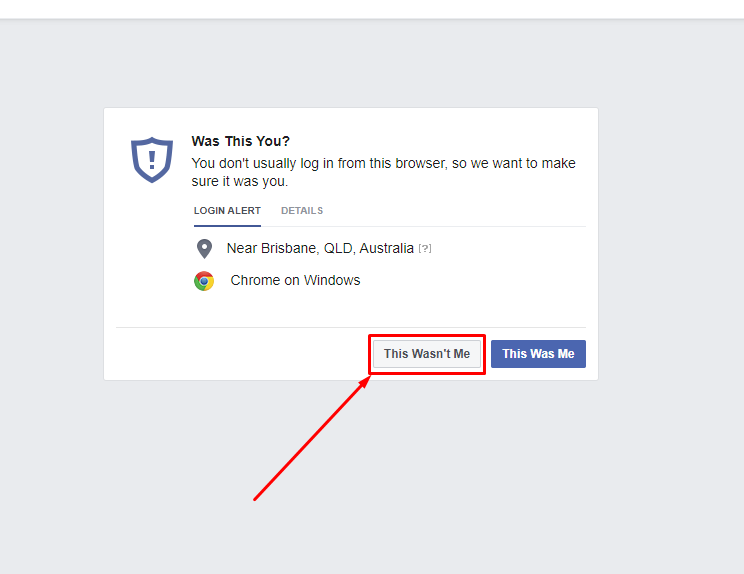Click the Chrome on Windows label
This screenshot has height=574, width=744.
(295, 280)
